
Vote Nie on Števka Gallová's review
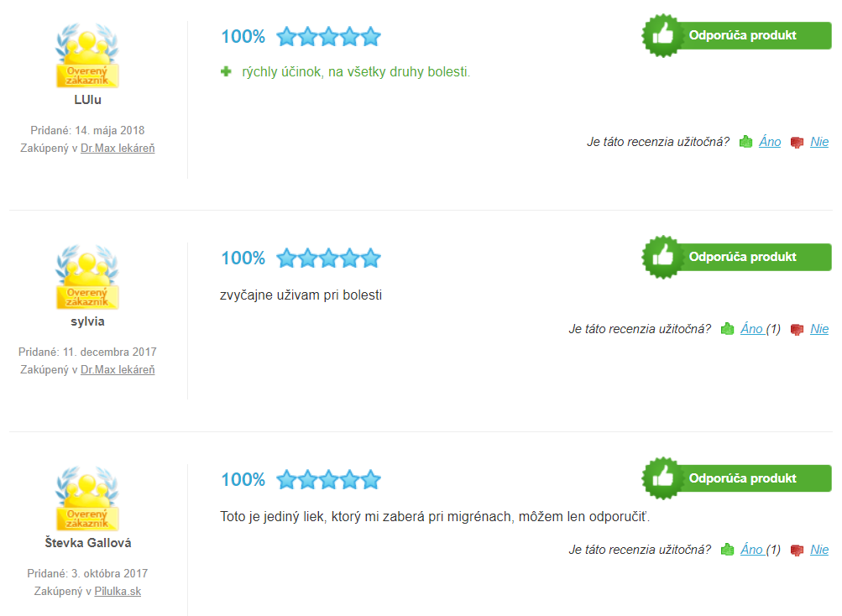tap(818, 550)
